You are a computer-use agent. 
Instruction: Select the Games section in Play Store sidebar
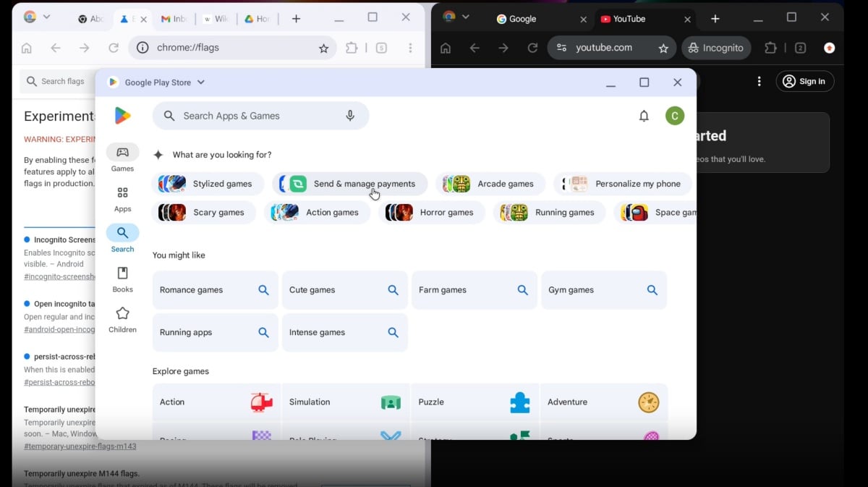122,157
